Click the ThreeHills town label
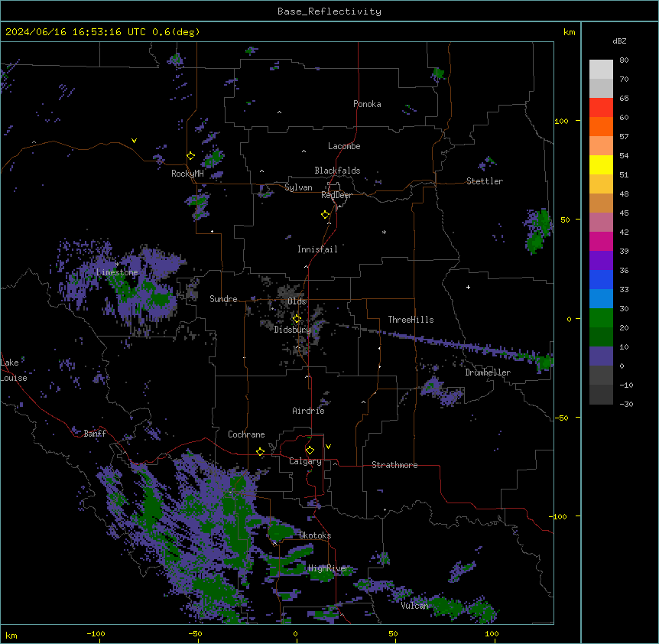Image resolution: width=659 pixels, height=644 pixels. 411,320
